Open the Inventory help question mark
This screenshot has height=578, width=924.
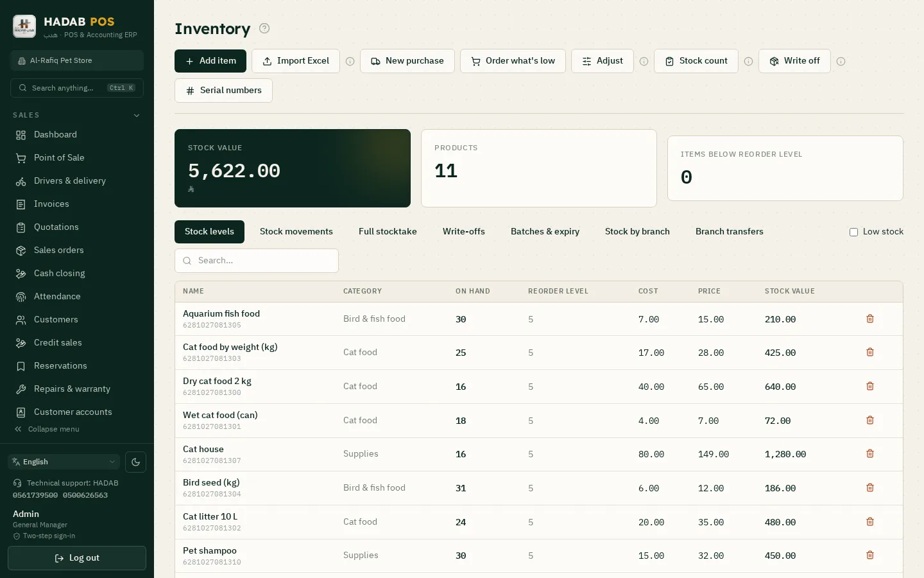[x=264, y=28]
